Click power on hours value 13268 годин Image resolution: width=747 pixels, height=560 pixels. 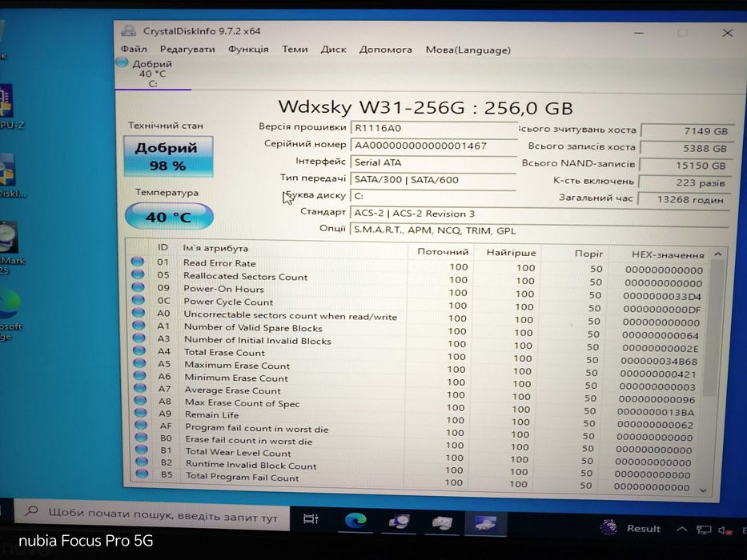point(683,199)
